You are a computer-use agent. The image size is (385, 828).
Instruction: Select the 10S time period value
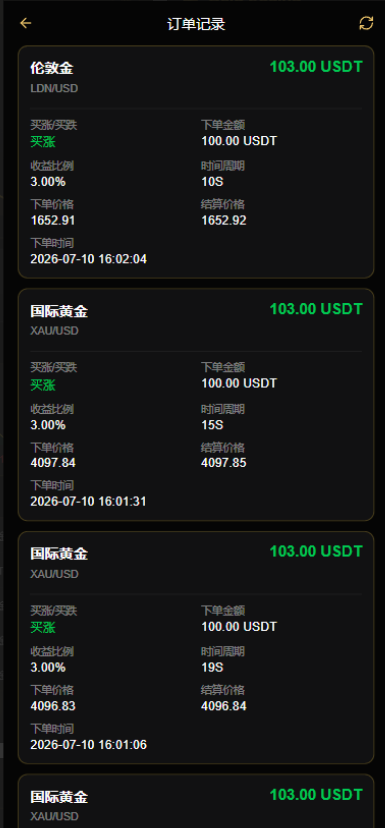pyautogui.click(x=212, y=182)
